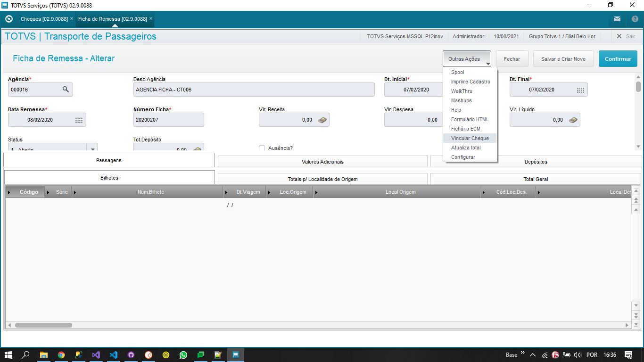Open the Wi-Fi network tray icon
Viewport: 644px width, 362px height.
[x=545, y=355]
